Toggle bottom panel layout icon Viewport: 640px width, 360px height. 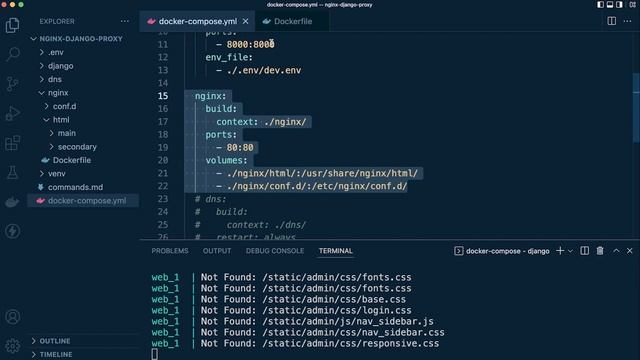(x=610, y=4)
